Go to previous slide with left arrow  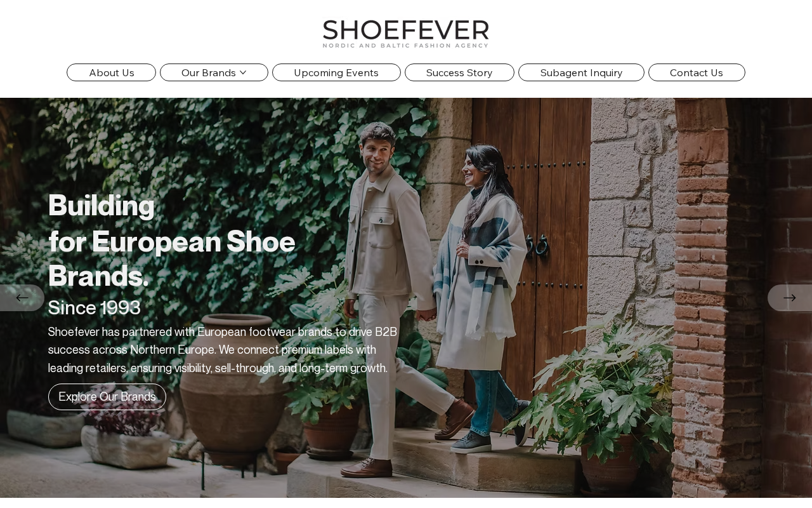pyautogui.click(x=22, y=298)
